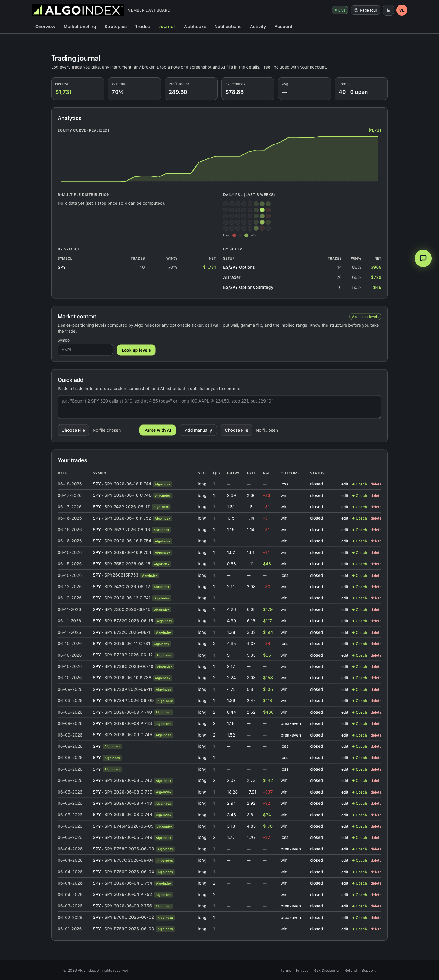Click the Net P&L stat card
Image resolution: width=439 pixels, height=980 pixels.
pyautogui.click(x=78, y=89)
